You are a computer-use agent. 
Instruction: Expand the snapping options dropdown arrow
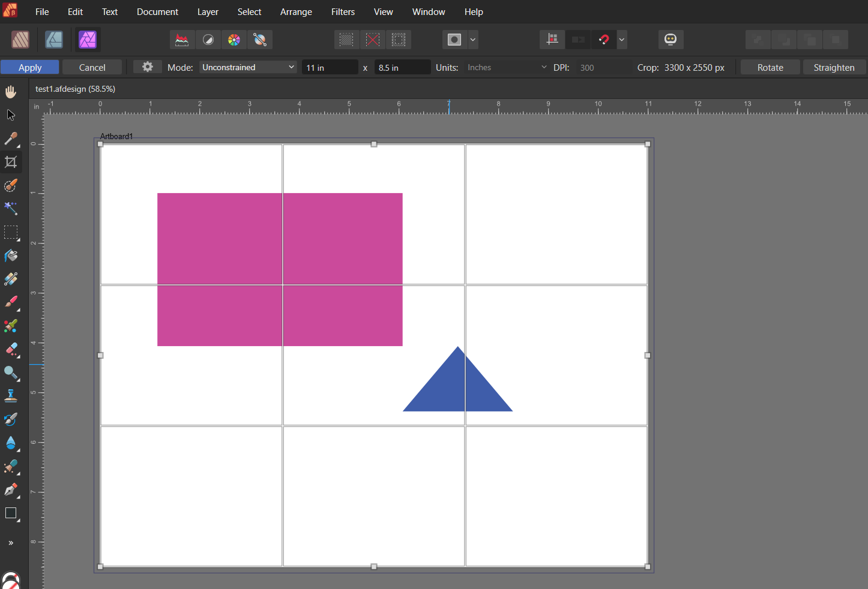622,40
